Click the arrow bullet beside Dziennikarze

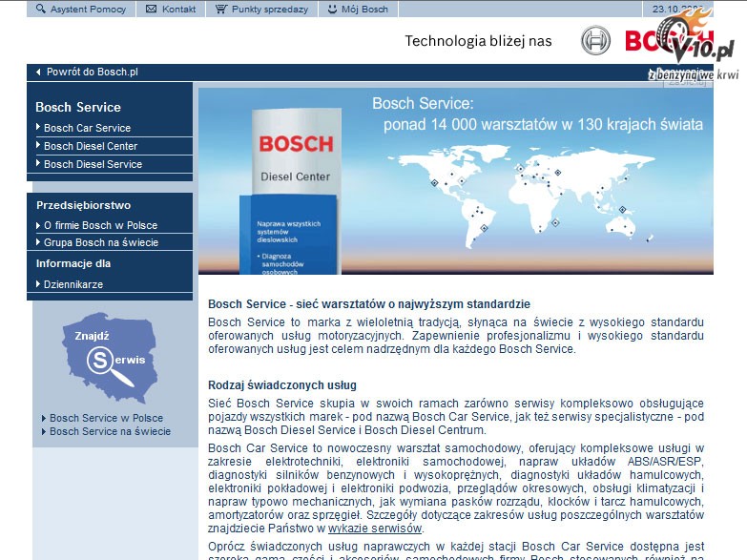pyautogui.click(x=38, y=284)
